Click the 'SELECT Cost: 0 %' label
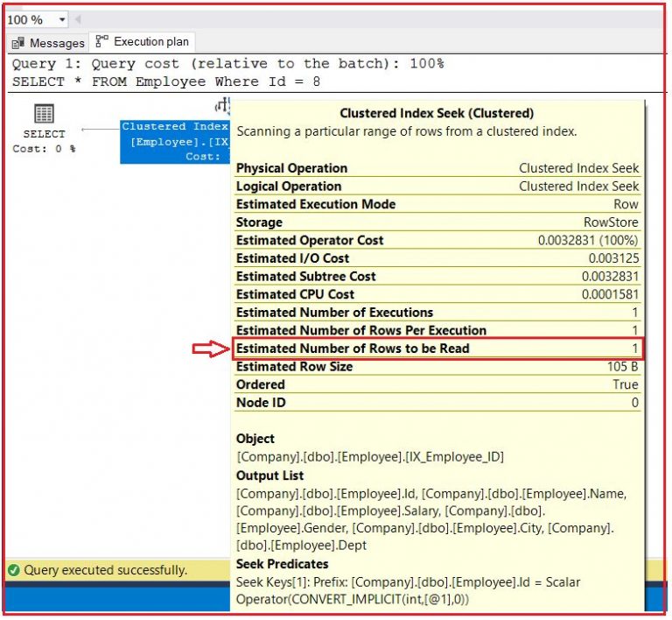The height and width of the screenshot is (620, 672). [x=44, y=142]
